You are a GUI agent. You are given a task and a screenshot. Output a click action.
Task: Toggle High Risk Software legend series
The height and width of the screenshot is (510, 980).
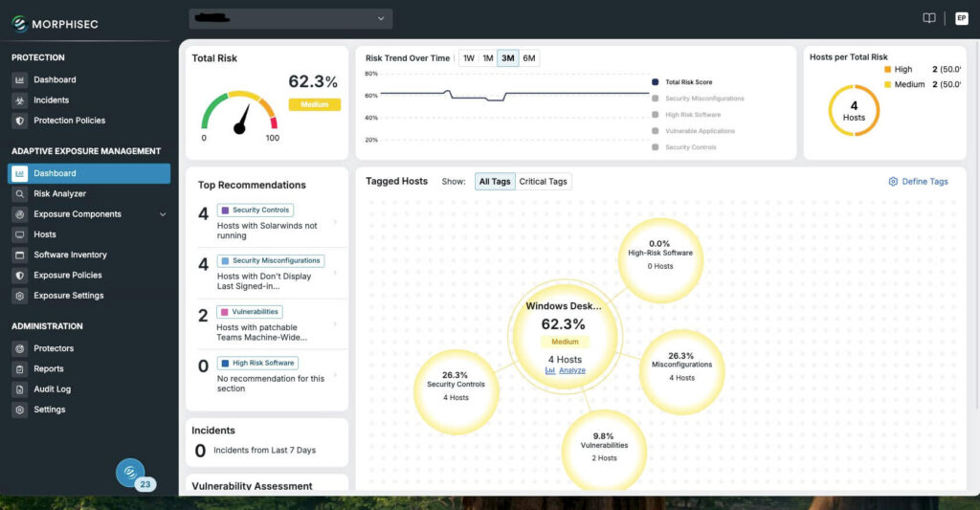click(686, 115)
